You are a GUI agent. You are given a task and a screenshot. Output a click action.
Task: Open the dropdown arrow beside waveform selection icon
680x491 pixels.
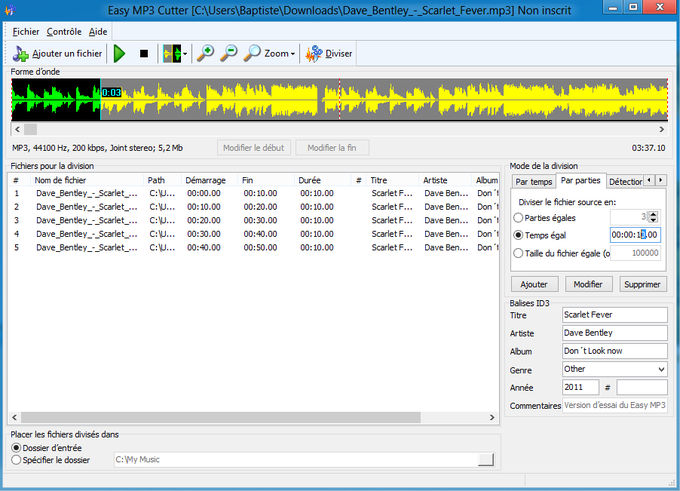pyautogui.click(x=185, y=54)
